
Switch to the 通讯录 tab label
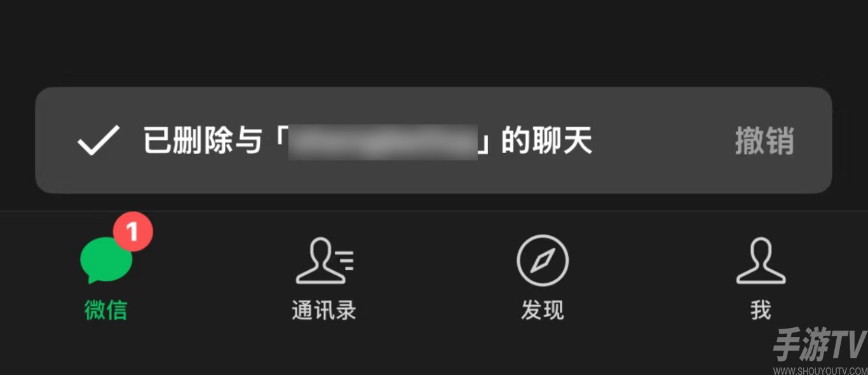tap(324, 310)
